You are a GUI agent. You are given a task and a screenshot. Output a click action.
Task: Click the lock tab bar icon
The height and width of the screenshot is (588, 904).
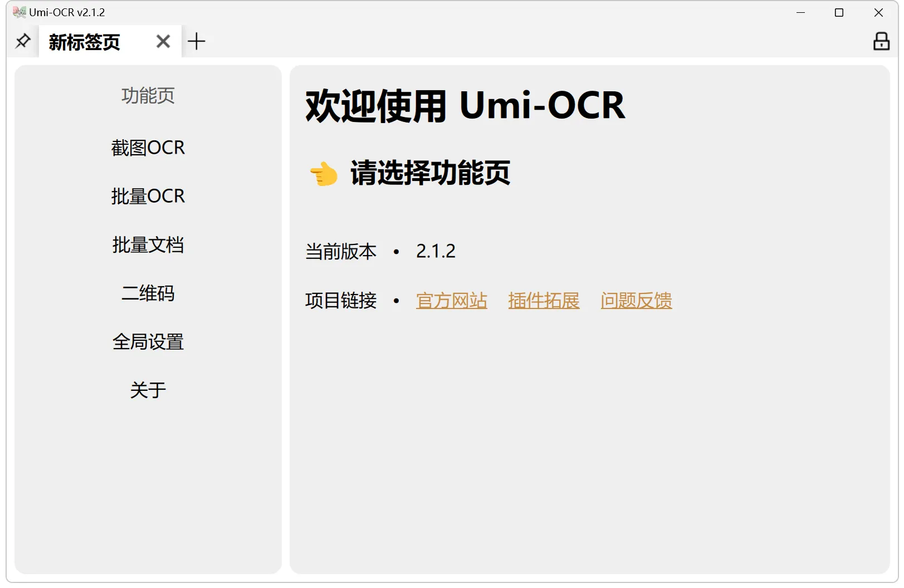881,41
